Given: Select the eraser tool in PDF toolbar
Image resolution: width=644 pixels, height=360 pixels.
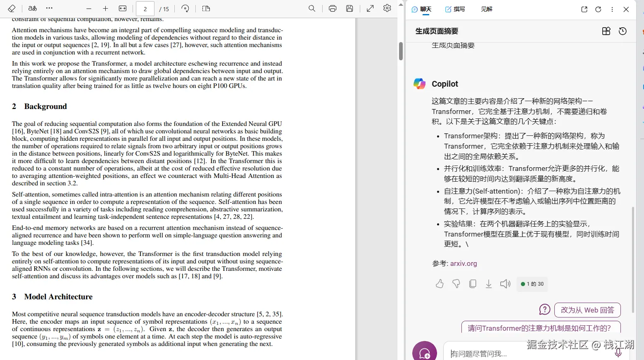Looking at the screenshot, I should coord(12,8).
